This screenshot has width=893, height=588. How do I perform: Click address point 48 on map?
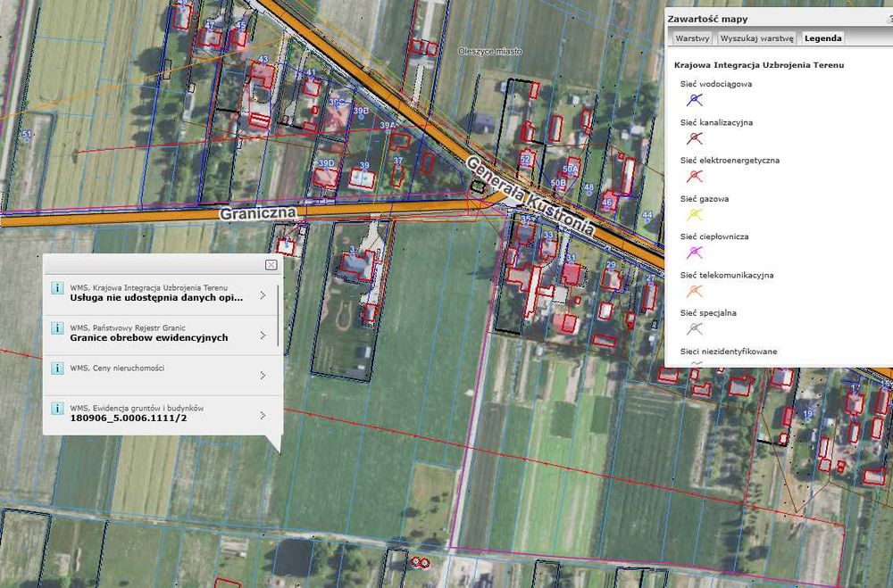point(588,186)
